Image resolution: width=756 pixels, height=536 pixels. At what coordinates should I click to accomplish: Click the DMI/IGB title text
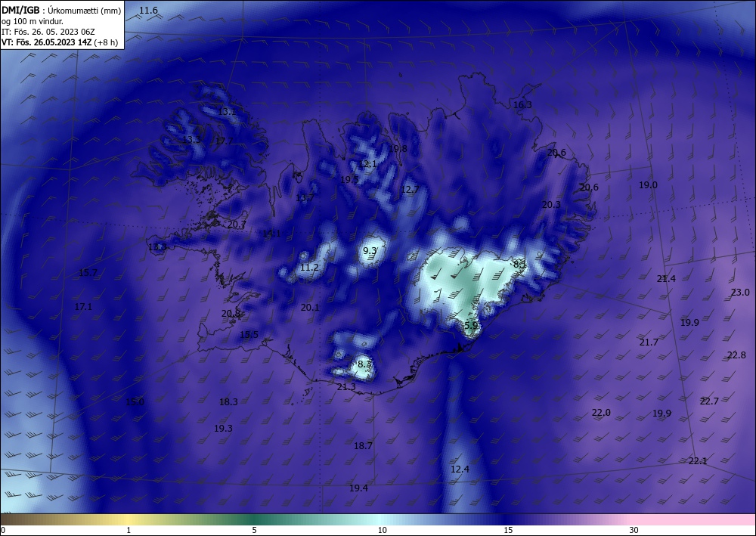[x=20, y=10]
